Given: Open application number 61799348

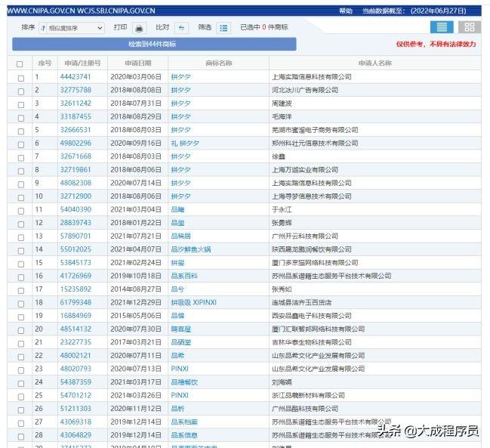Looking at the screenshot, I should [x=76, y=302].
